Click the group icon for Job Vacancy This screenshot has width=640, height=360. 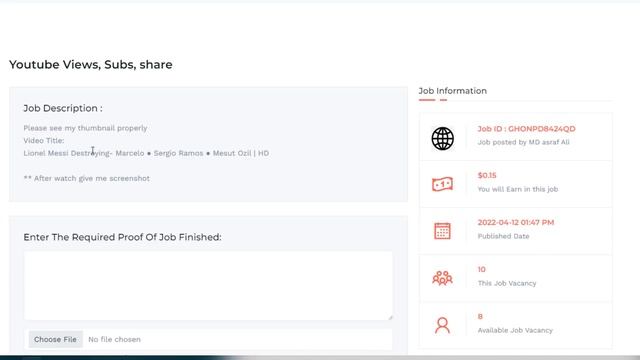[442, 278]
